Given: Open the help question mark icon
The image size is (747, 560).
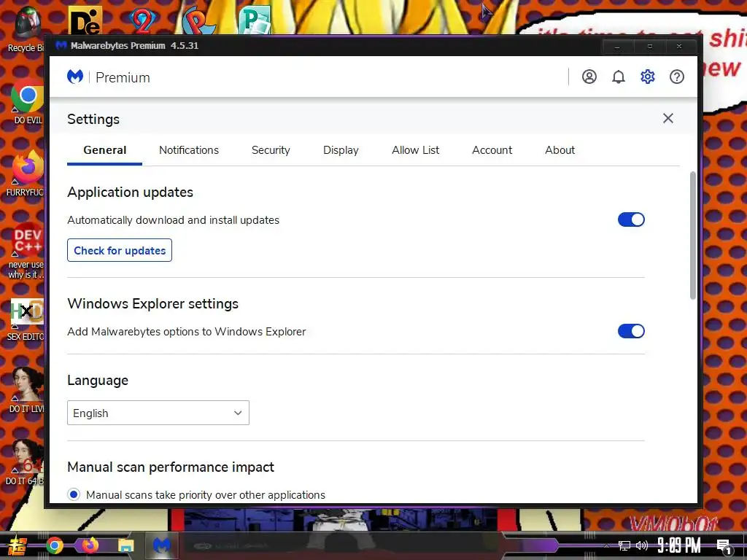Looking at the screenshot, I should [x=676, y=77].
